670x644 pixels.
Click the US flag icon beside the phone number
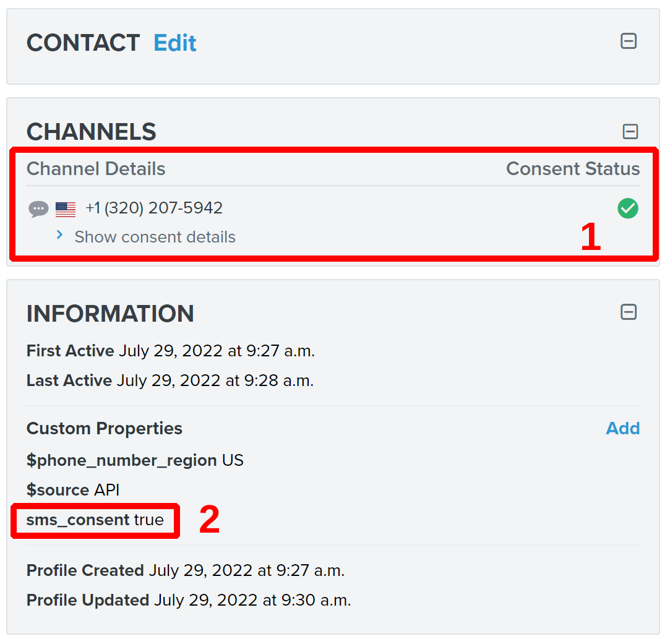point(65,208)
